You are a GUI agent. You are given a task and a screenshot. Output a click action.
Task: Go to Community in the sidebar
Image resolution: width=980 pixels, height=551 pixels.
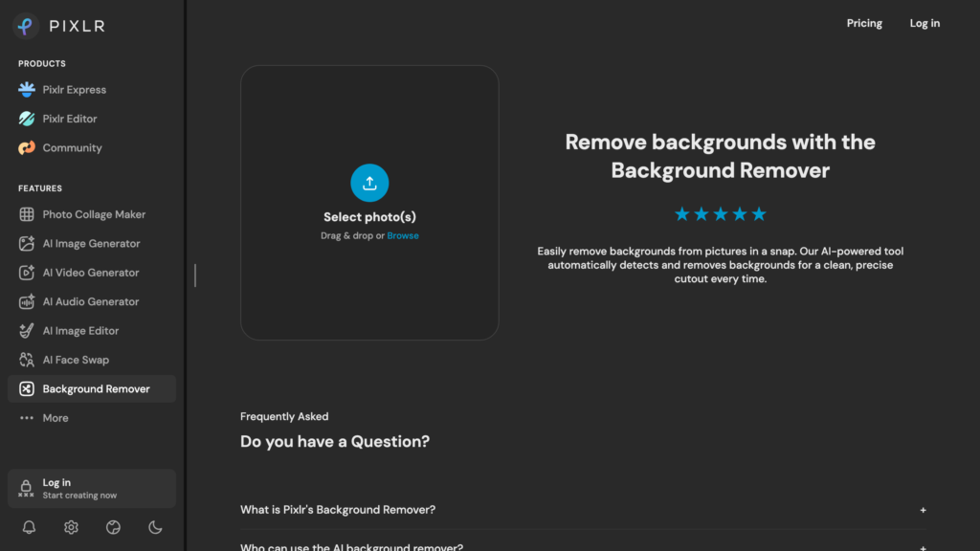pyautogui.click(x=72, y=148)
